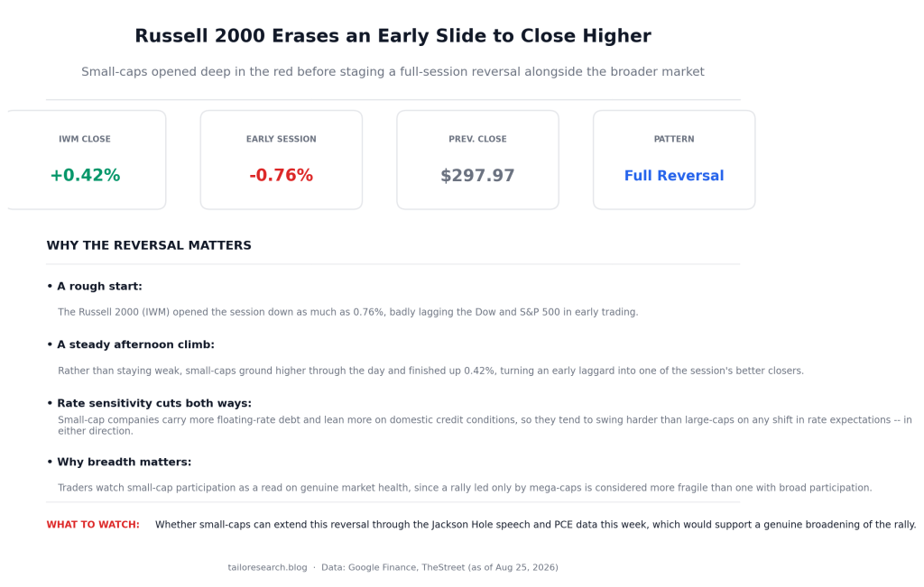The image size is (924, 587).
Task: Click the Pattern card
Action: [674, 160]
